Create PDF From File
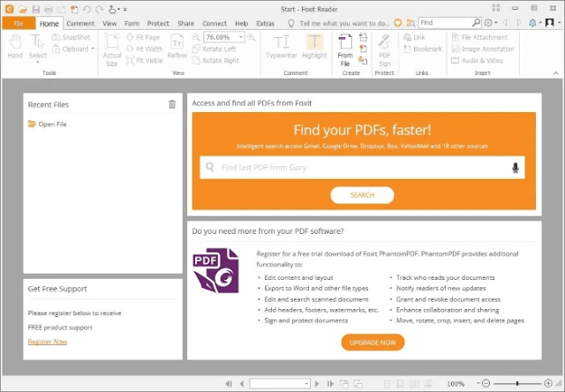Image resolution: width=565 pixels, height=392 pixels. [x=345, y=49]
